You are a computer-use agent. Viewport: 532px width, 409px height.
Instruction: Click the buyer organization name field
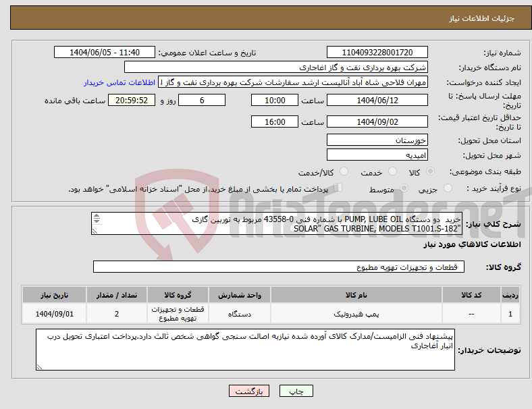(x=276, y=67)
